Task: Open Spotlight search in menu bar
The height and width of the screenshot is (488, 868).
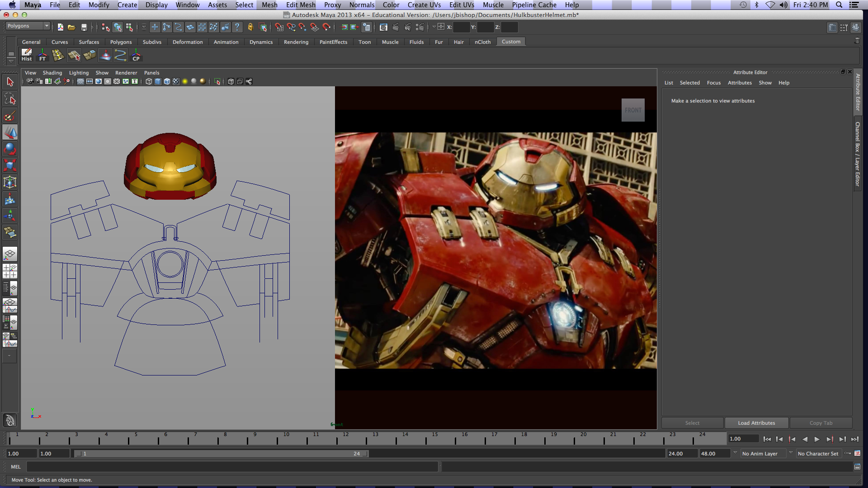Action: coord(839,5)
